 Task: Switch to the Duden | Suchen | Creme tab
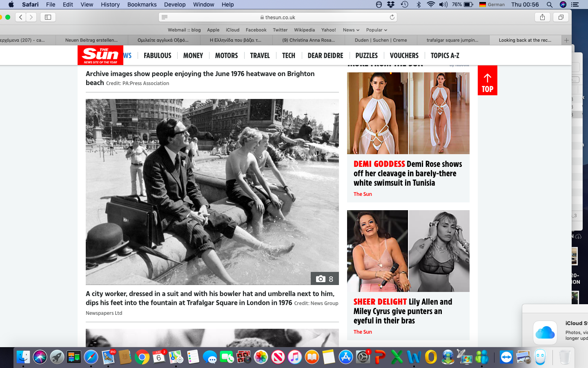(381, 40)
